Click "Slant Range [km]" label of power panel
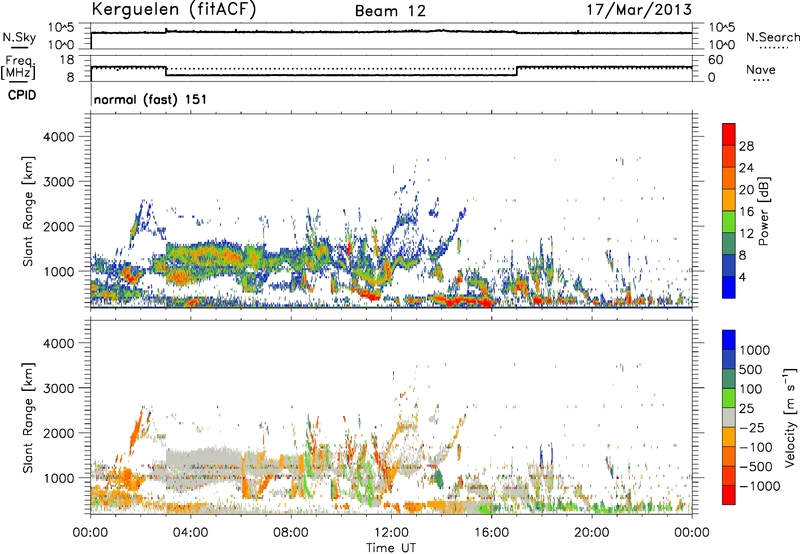Viewport: 800px width, 554px height. (28, 211)
